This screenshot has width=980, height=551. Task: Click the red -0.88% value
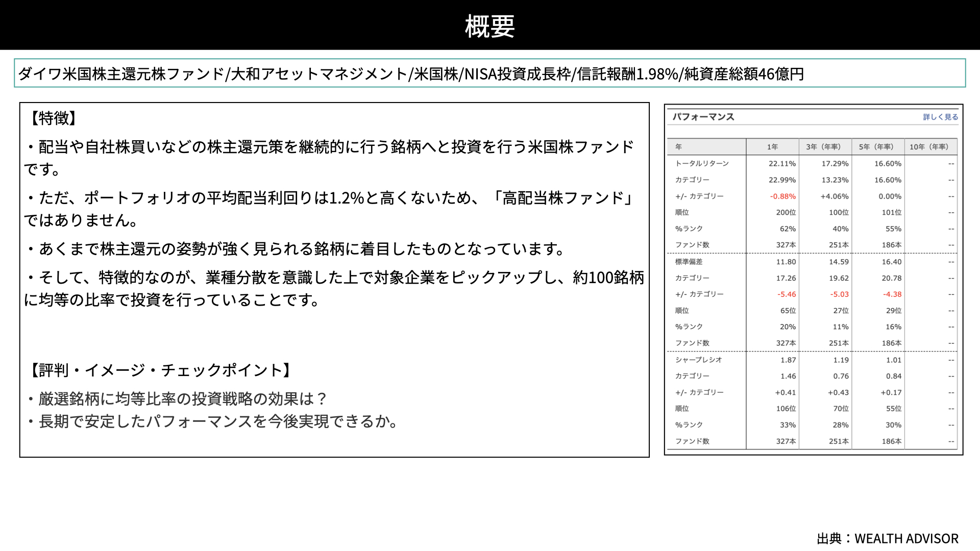tap(783, 196)
